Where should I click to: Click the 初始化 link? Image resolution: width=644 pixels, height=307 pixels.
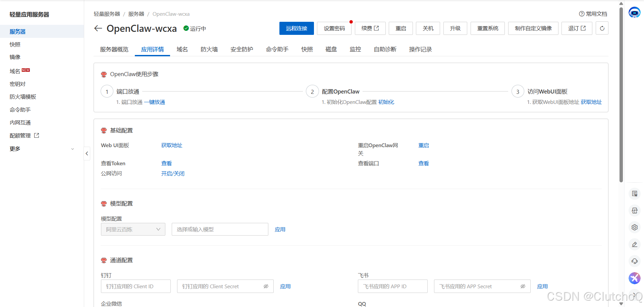pos(386,102)
